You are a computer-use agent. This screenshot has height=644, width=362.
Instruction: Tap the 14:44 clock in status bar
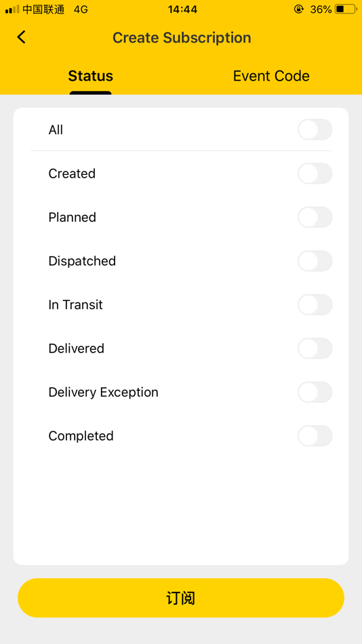point(182,9)
